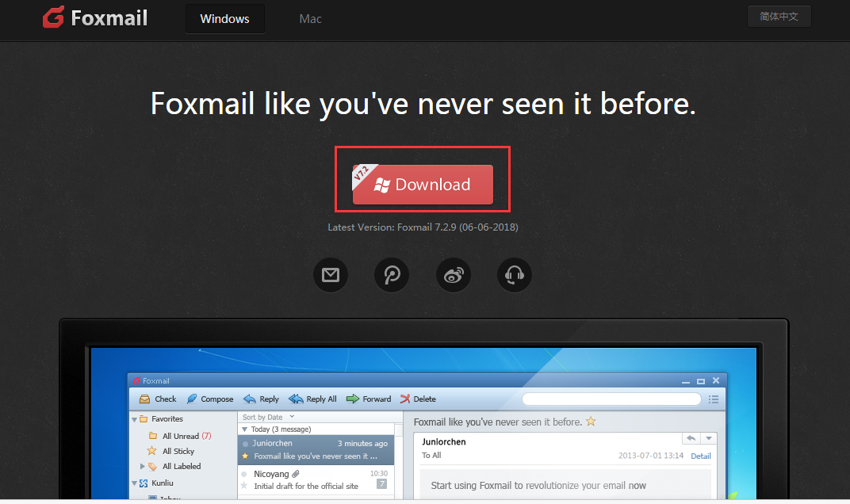Open the Sina Weibo round icon
Viewport: 850px width, 504px height.
pos(454,275)
